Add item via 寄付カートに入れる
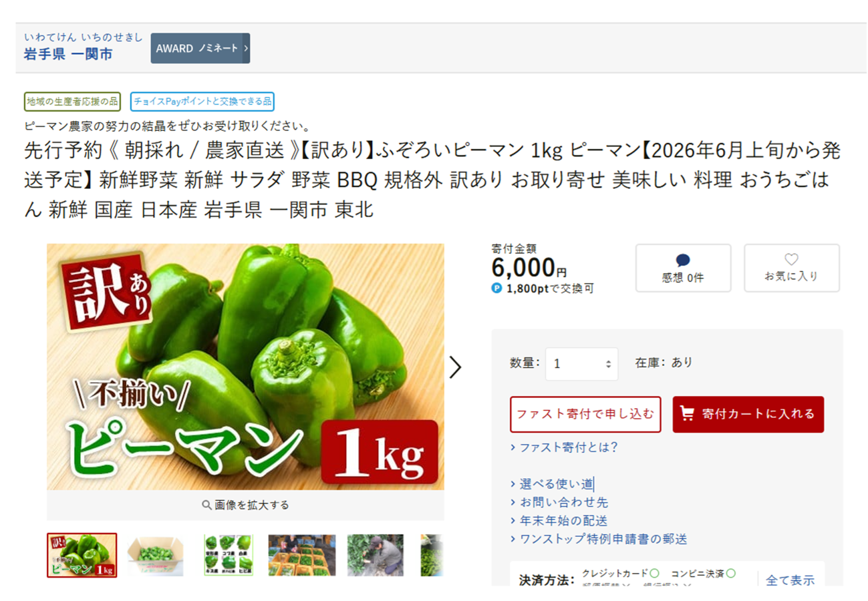Image resolution: width=868 pixels, height=601 pixels. click(x=748, y=414)
